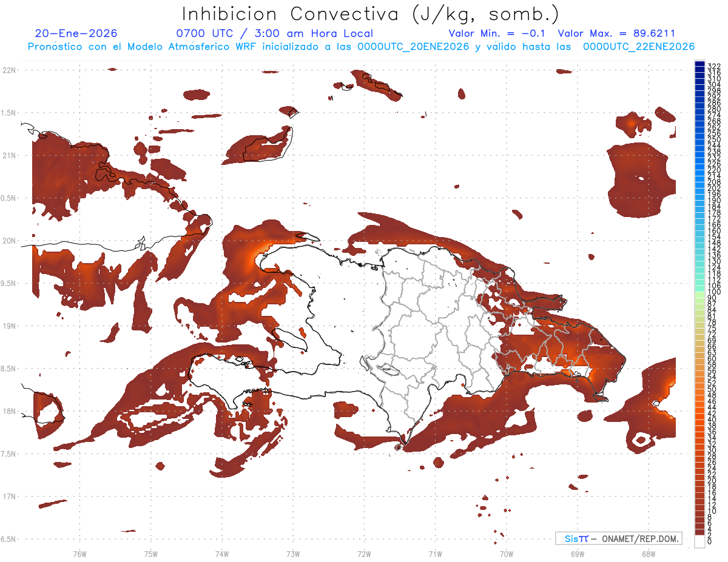The height and width of the screenshot is (562, 728).
Task: Click the '20N' latitude label
Action: pyautogui.click(x=9, y=241)
